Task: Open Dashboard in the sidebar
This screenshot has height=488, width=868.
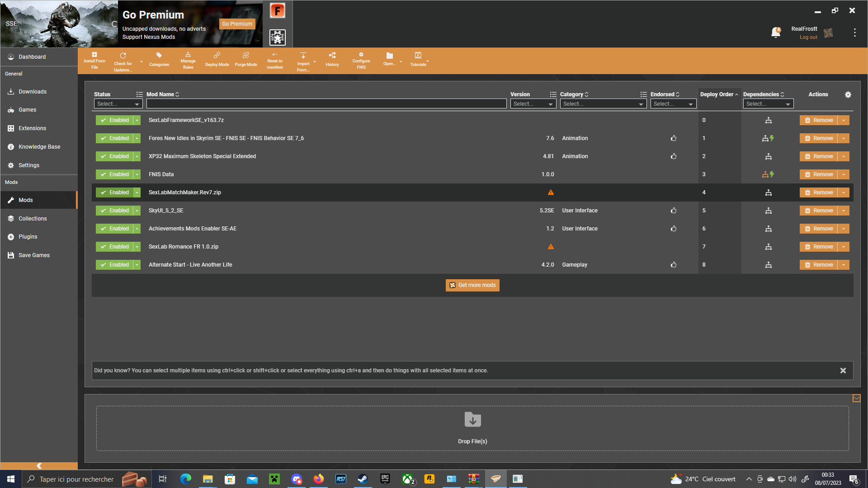Action: pyautogui.click(x=39, y=57)
